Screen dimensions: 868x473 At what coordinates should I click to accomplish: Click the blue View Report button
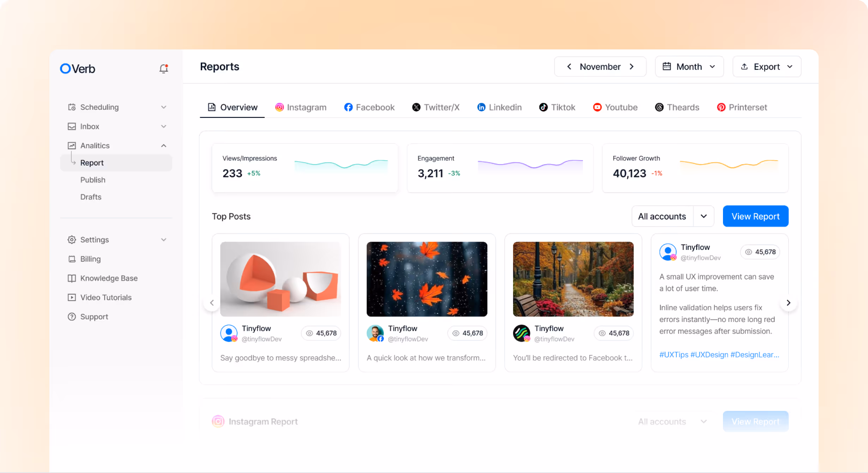point(755,216)
